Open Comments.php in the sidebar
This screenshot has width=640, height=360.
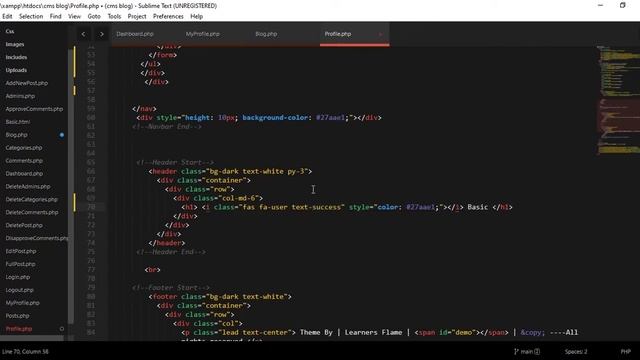click(x=24, y=161)
